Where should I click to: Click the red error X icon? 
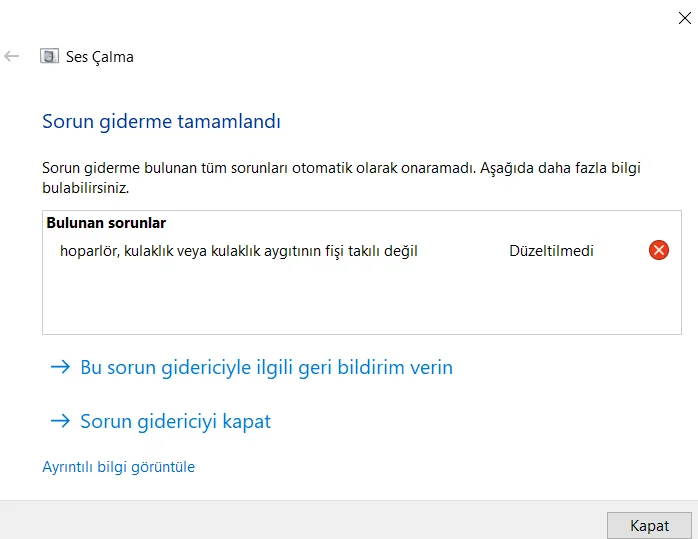click(659, 250)
